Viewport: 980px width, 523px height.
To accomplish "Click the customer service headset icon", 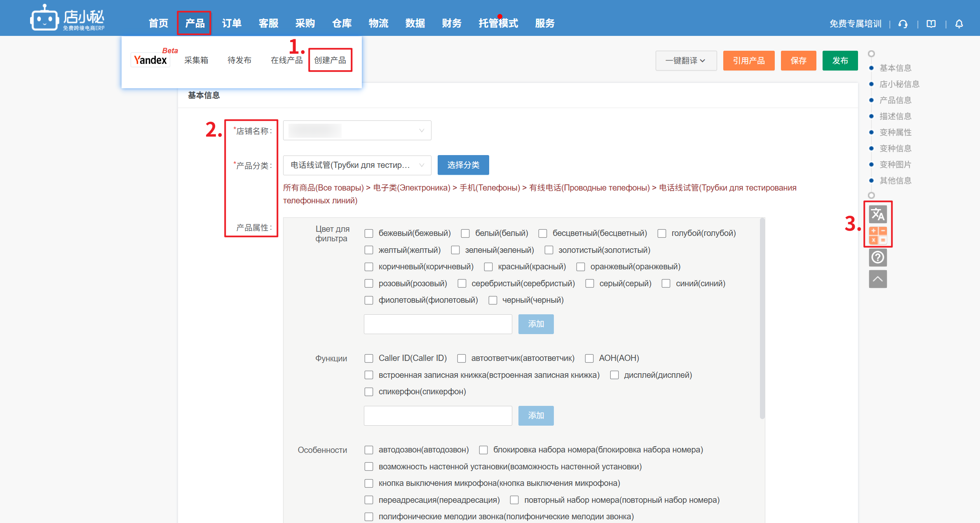I will tap(903, 24).
